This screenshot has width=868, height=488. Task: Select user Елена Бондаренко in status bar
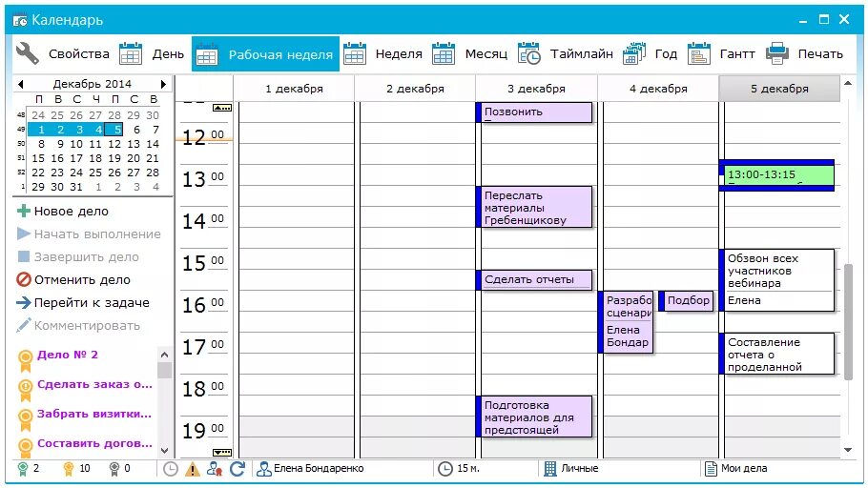(310, 469)
